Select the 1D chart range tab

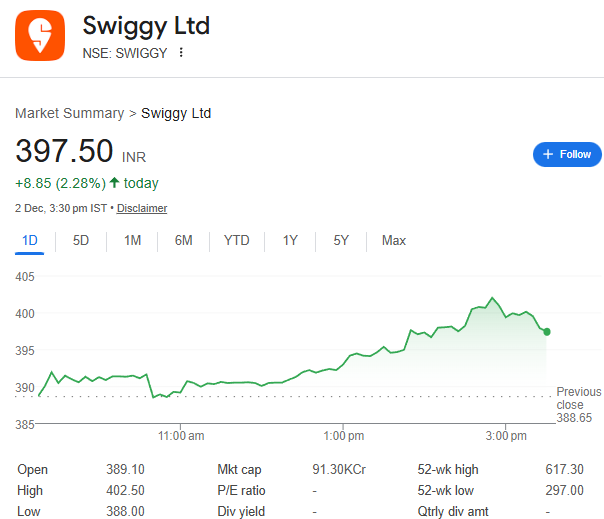(30, 240)
